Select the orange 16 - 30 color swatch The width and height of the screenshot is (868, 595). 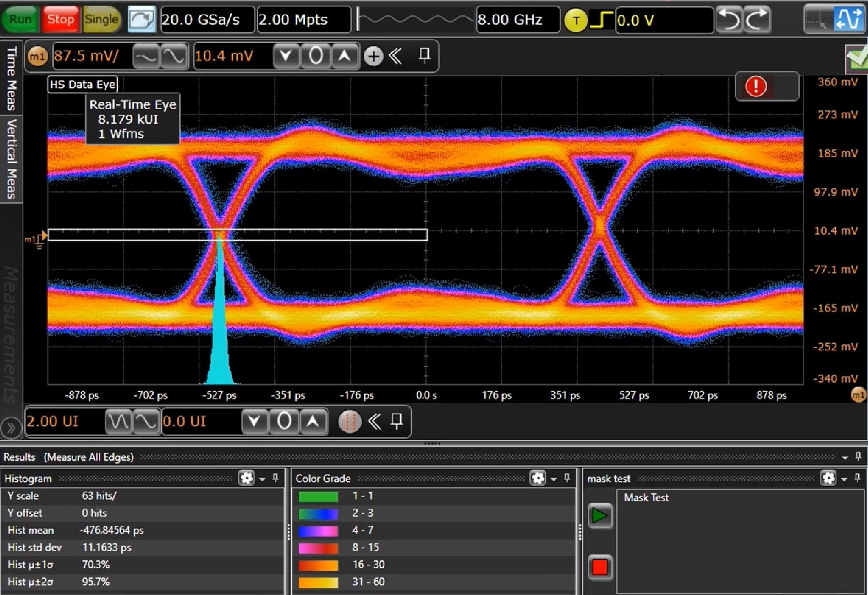318,565
